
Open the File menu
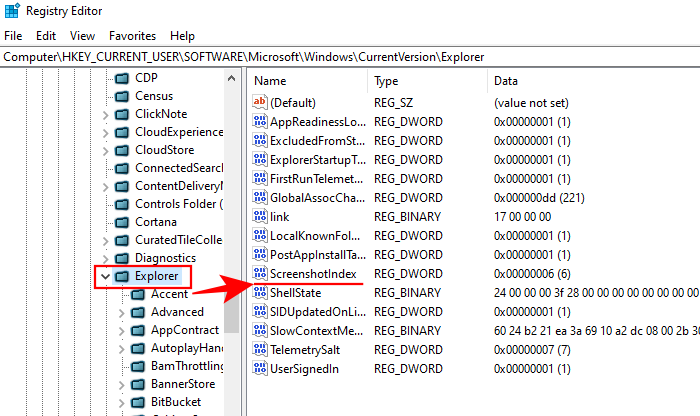13,36
